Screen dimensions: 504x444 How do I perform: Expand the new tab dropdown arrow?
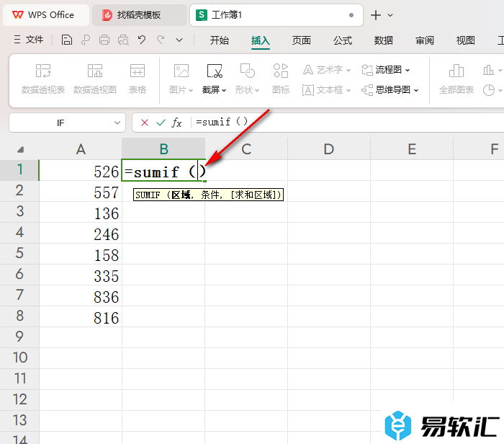(390, 15)
